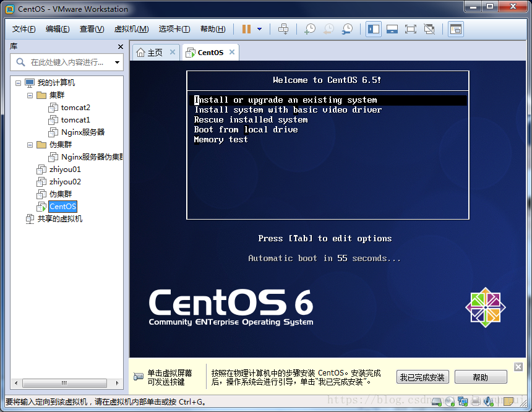Close the CentOS tab
This screenshot has width=532, height=412.
pyautogui.click(x=232, y=52)
